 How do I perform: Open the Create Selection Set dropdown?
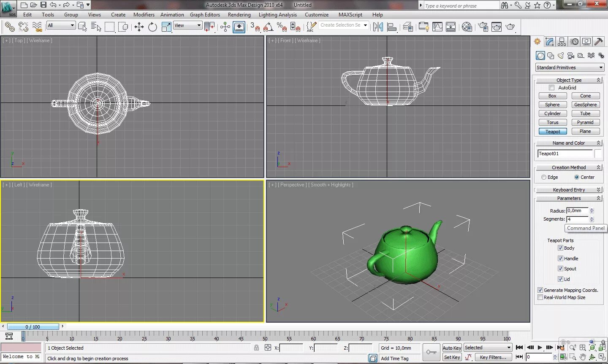pyautogui.click(x=344, y=25)
